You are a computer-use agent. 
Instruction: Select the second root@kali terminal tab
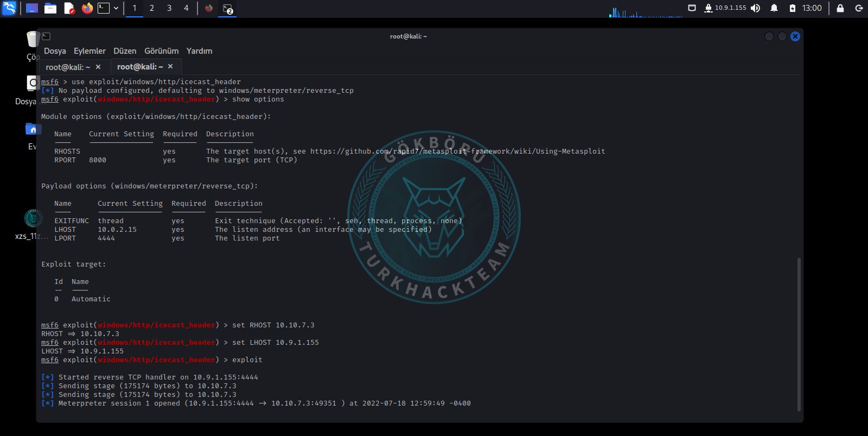click(140, 67)
